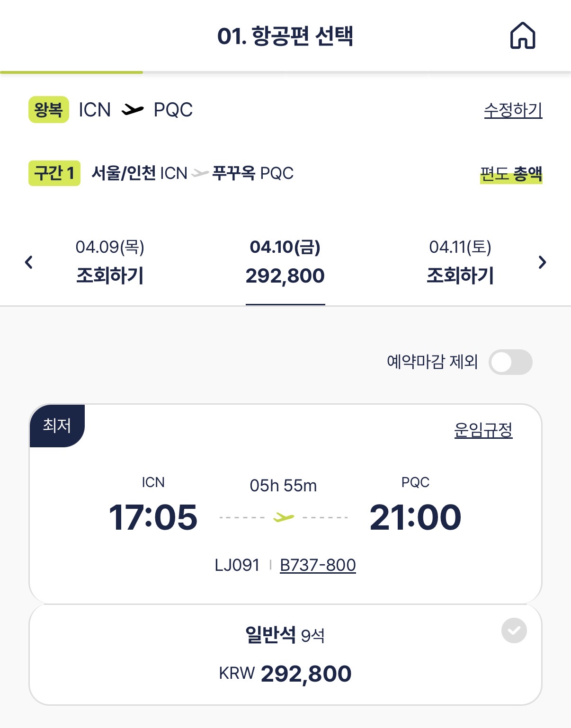The height and width of the screenshot is (728, 571).
Task: Toggle 예약마감 제외 switch
Action: [x=510, y=362]
